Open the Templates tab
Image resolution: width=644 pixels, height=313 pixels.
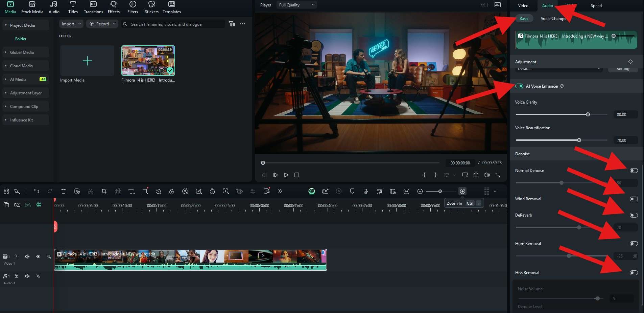click(172, 7)
